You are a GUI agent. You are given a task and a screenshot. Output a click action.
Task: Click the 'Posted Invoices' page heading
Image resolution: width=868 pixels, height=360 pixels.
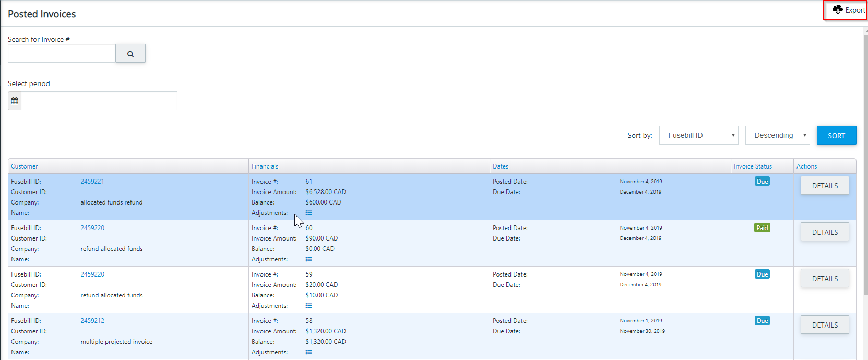pyautogui.click(x=42, y=14)
